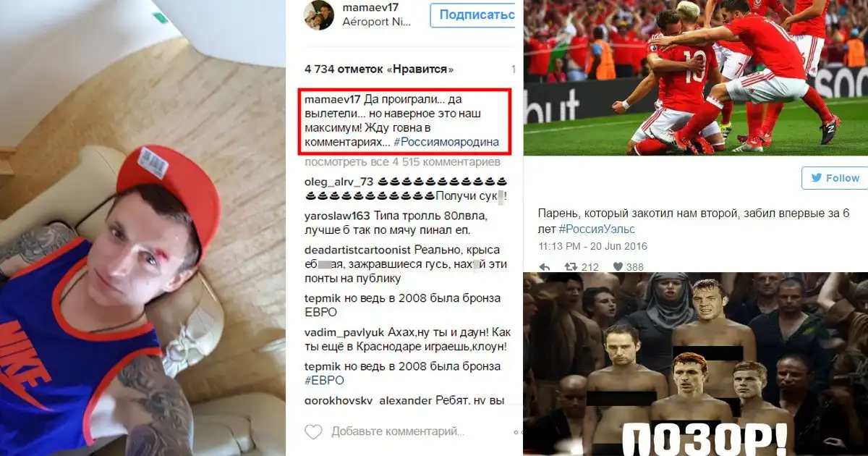
Task: Click the Follow button on the tweet
Action: coord(834,178)
